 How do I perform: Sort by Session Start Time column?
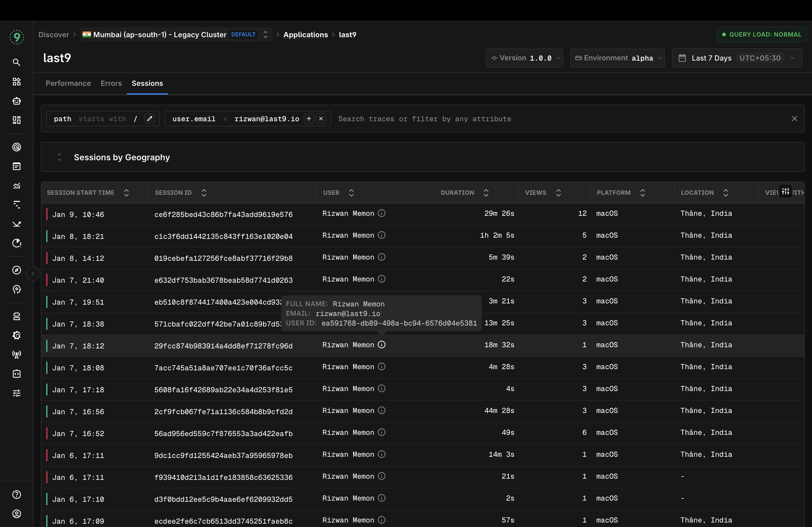tap(126, 193)
